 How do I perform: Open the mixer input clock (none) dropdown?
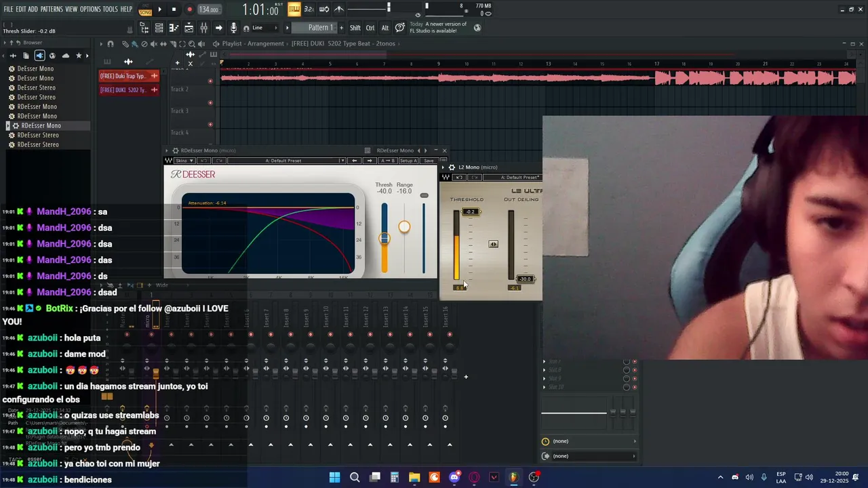(590, 441)
